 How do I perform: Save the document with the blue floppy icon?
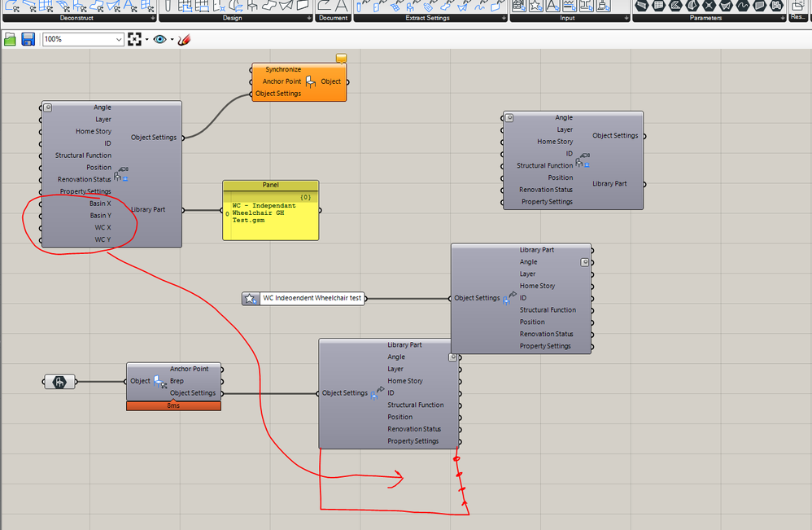point(28,39)
